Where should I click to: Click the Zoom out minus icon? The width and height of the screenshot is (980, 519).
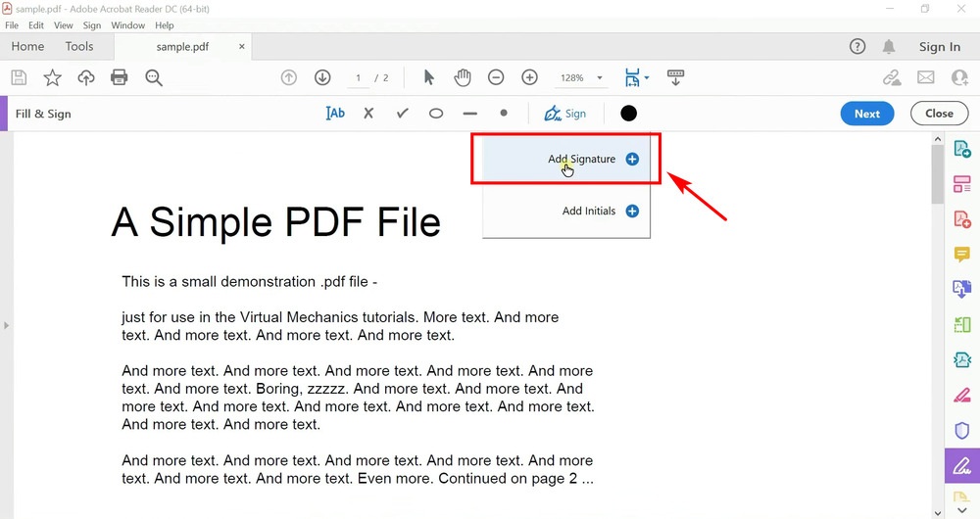496,77
